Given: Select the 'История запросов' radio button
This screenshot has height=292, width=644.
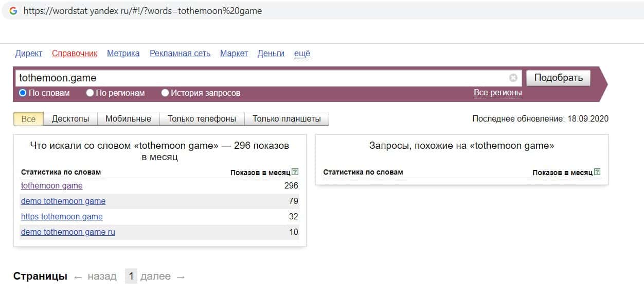Looking at the screenshot, I should pos(165,93).
